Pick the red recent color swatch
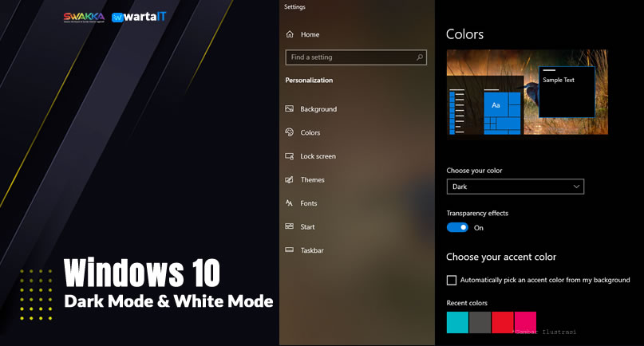This screenshot has height=346, width=644. click(x=502, y=322)
